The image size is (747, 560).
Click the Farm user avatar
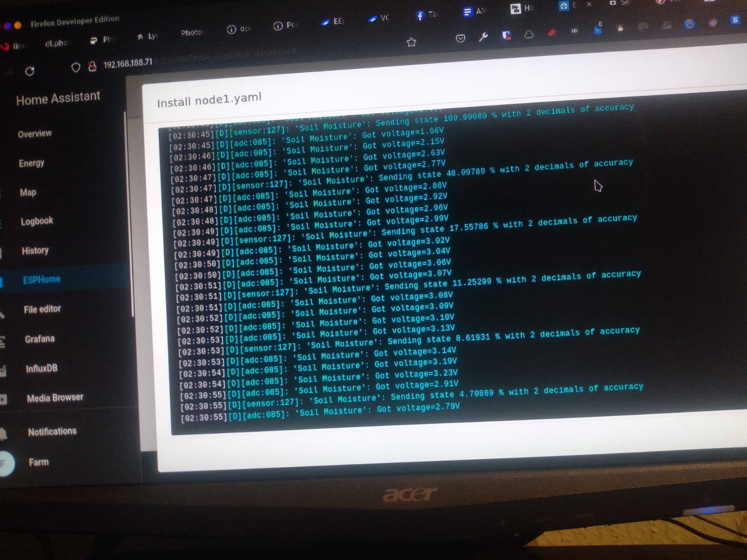point(6,464)
